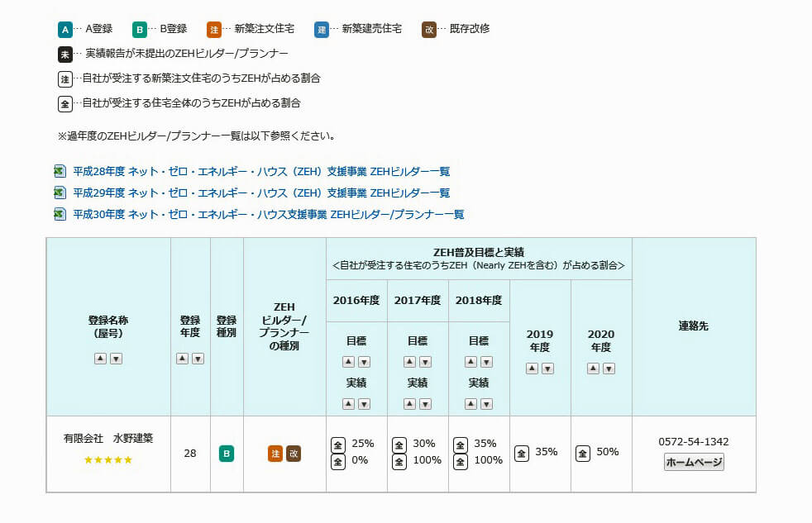Click the teal A登録 legend badge
Image resolution: width=812 pixels, height=523 pixels.
coord(65,29)
